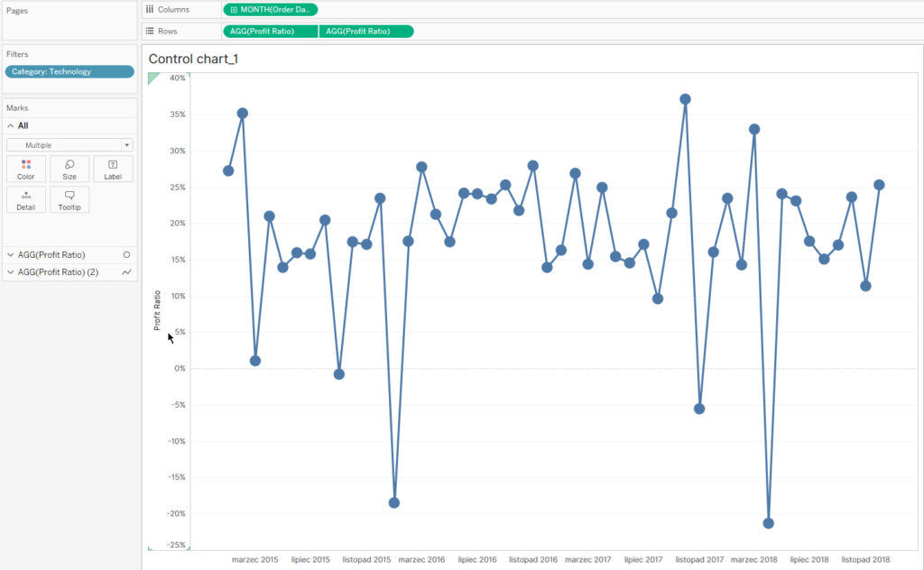This screenshot has height=570, width=924.
Task: Click the Pages shelf label
Action: point(17,11)
